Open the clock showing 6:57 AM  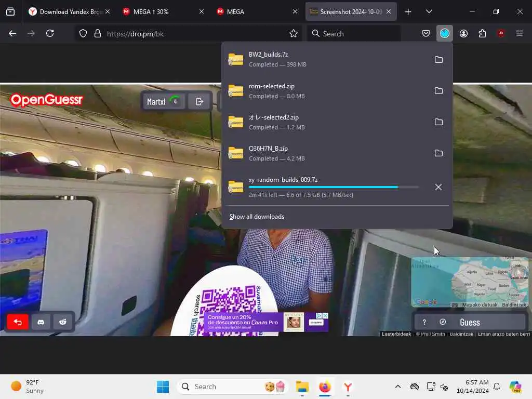pos(473,387)
